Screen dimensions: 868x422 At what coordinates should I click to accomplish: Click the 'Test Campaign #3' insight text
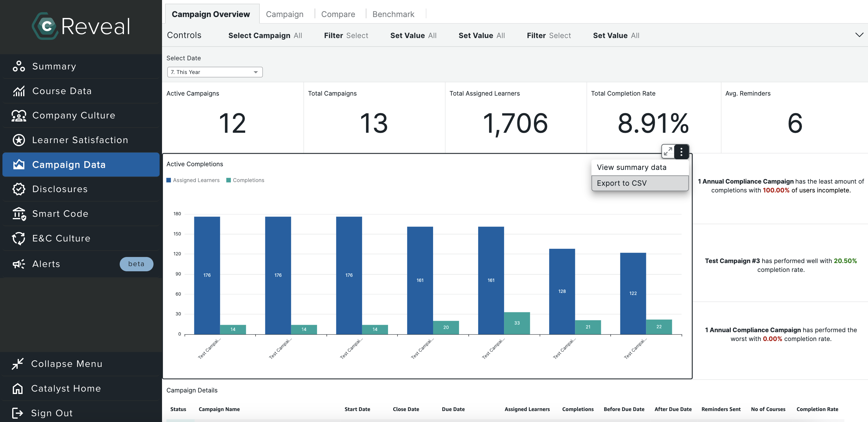click(781, 265)
